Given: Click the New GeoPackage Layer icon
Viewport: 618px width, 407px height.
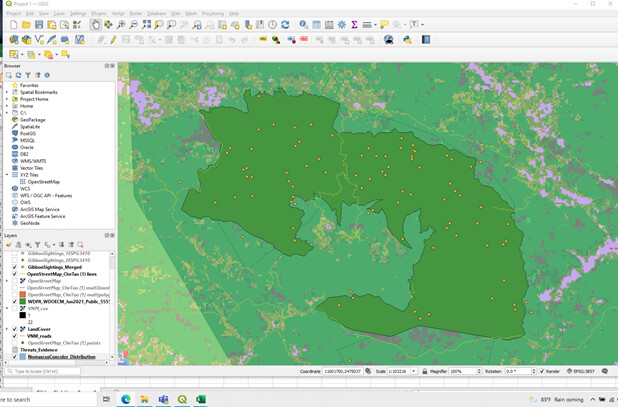Looking at the screenshot, I should pos(26,40).
